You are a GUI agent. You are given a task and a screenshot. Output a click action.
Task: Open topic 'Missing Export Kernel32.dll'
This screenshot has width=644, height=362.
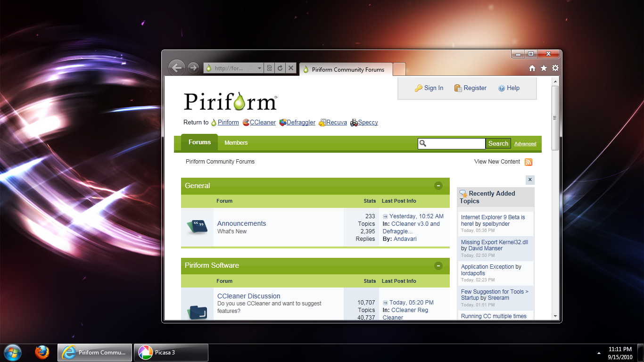coord(495,242)
